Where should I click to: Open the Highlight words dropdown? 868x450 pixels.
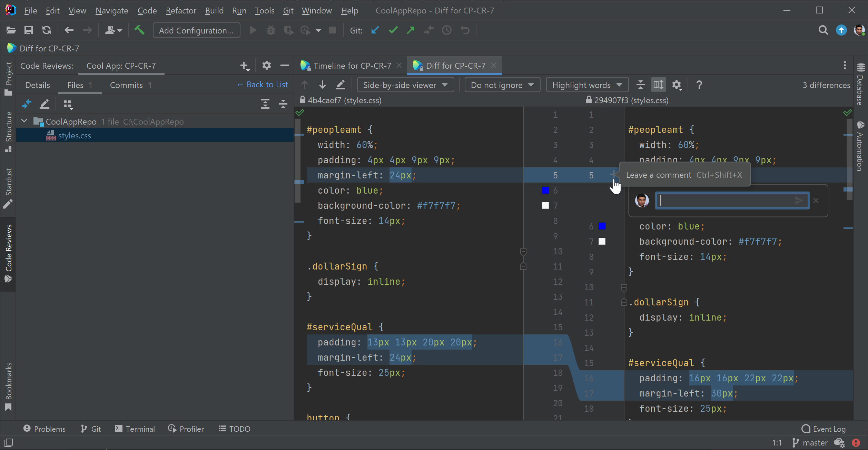[x=586, y=85]
